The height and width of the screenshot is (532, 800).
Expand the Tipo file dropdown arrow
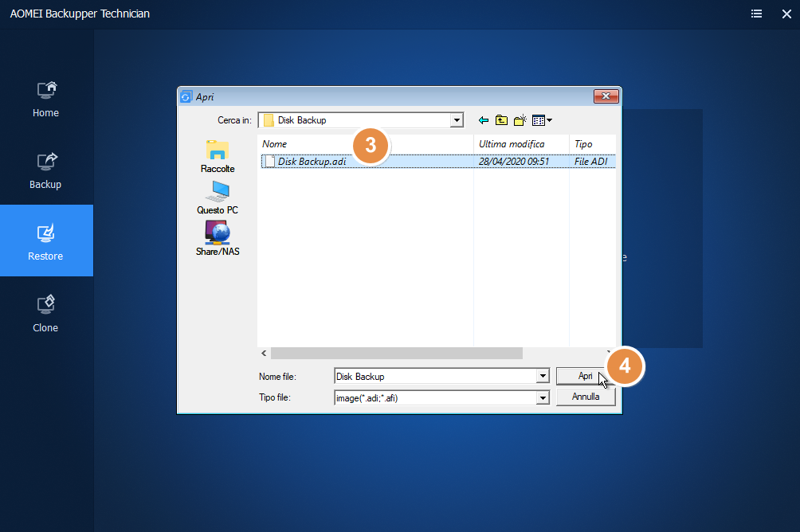[543, 398]
